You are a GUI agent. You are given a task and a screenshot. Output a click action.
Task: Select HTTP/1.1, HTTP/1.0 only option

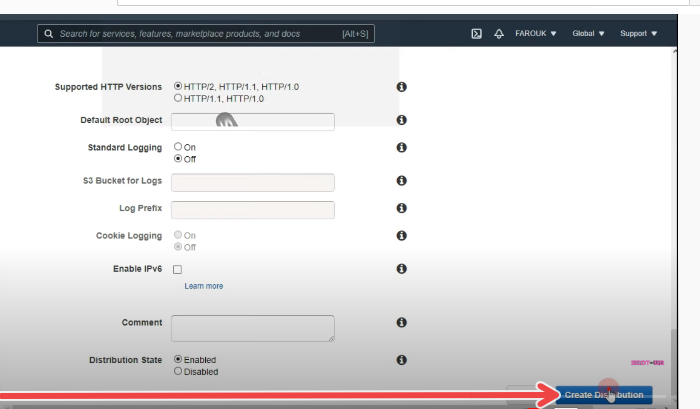point(178,98)
